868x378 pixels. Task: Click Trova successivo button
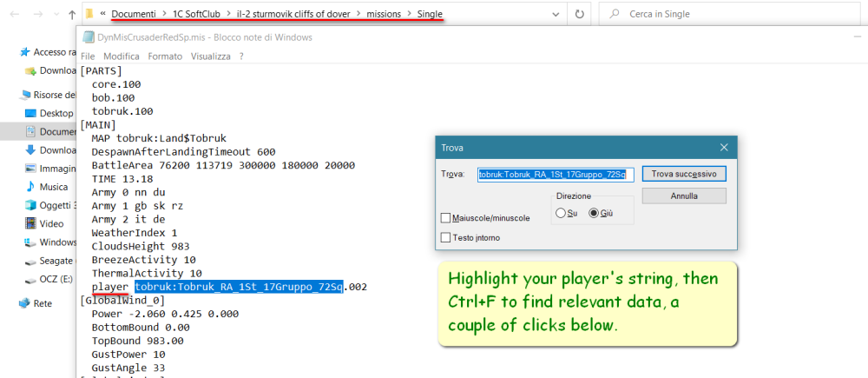click(x=684, y=174)
